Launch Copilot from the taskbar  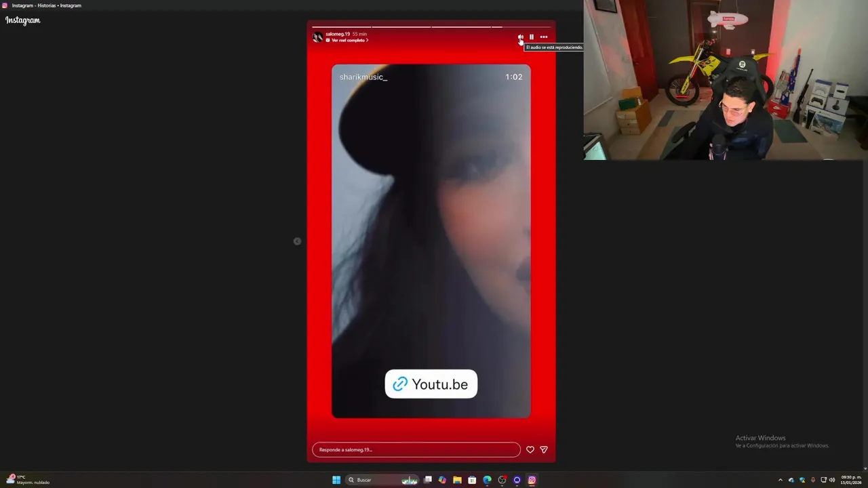click(442, 480)
